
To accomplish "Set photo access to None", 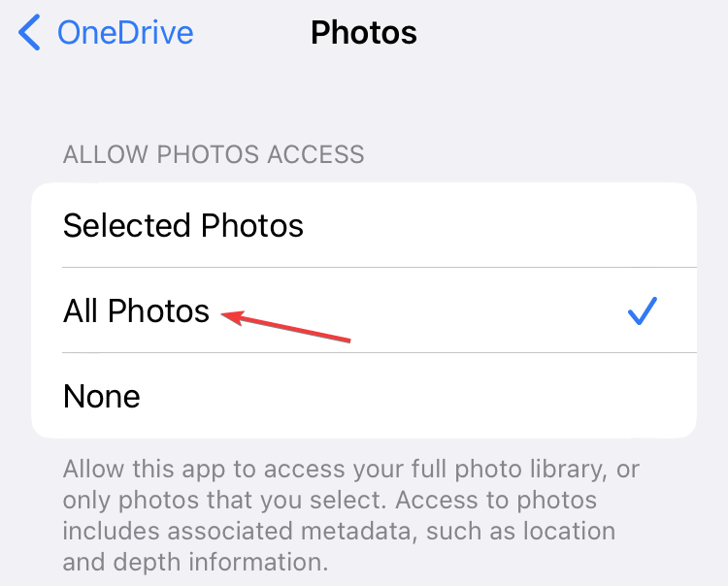I will tap(364, 395).
